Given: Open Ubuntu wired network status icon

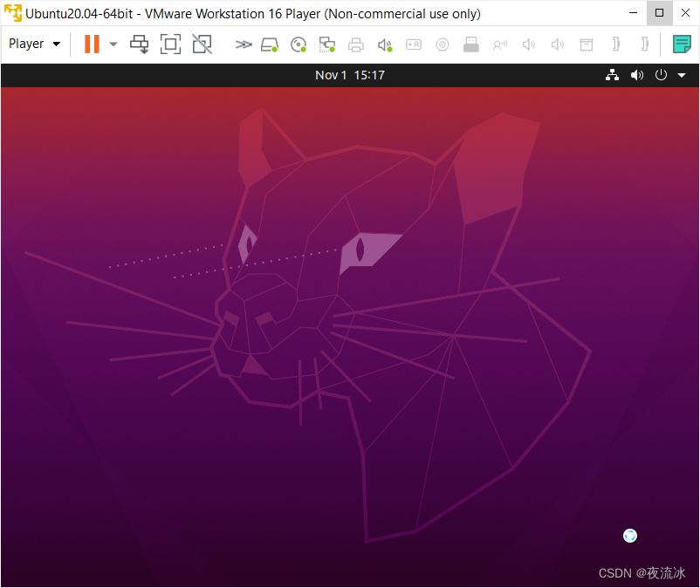Looking at the screenshot, I should [612, 75].
